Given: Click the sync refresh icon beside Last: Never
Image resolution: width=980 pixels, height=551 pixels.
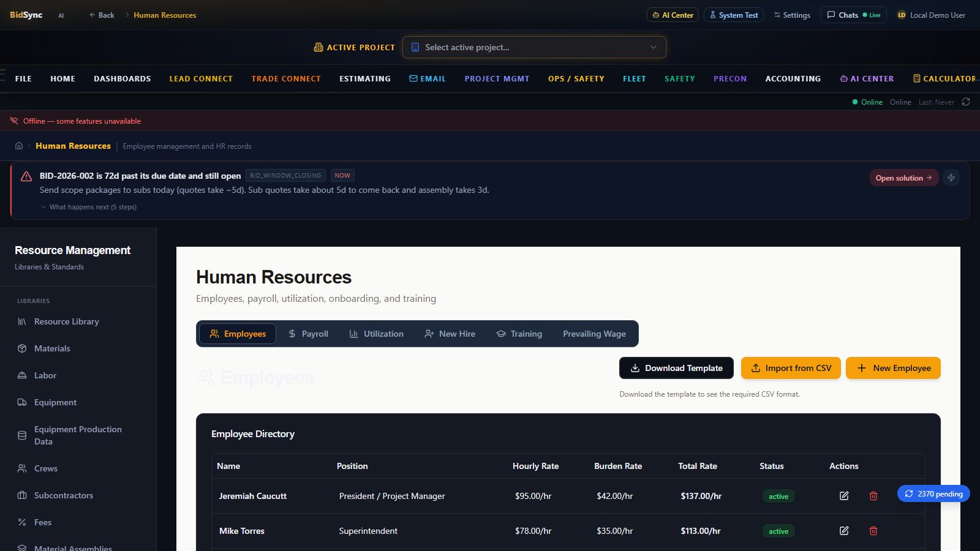Looking at the screenshot, I should click(x=966, y=102).
